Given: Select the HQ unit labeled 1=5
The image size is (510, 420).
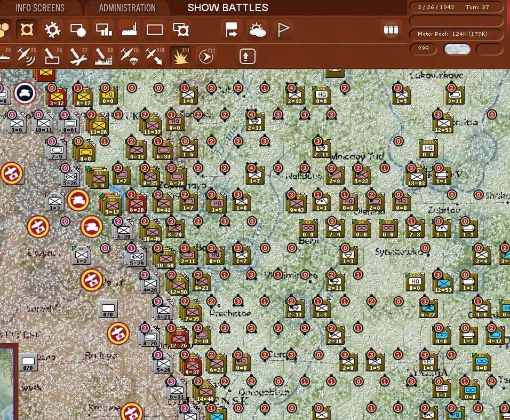Looking at the screenshot, I should tap(217, 204).
